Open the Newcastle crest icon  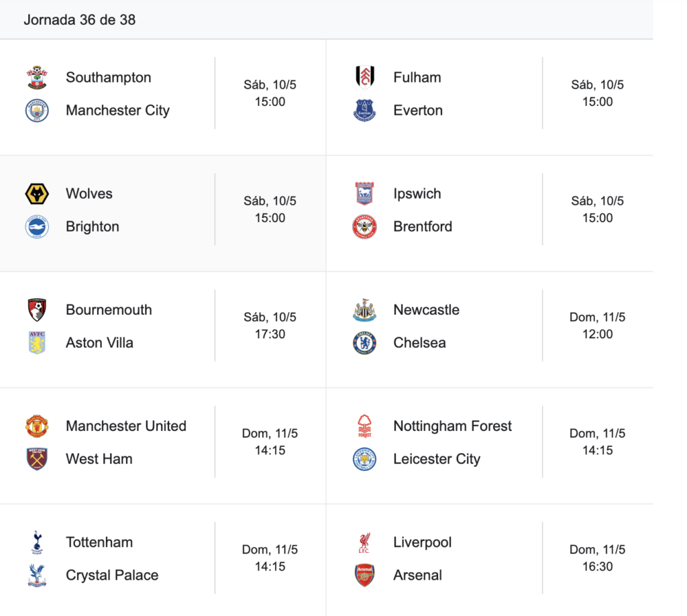tap(364, 310)
